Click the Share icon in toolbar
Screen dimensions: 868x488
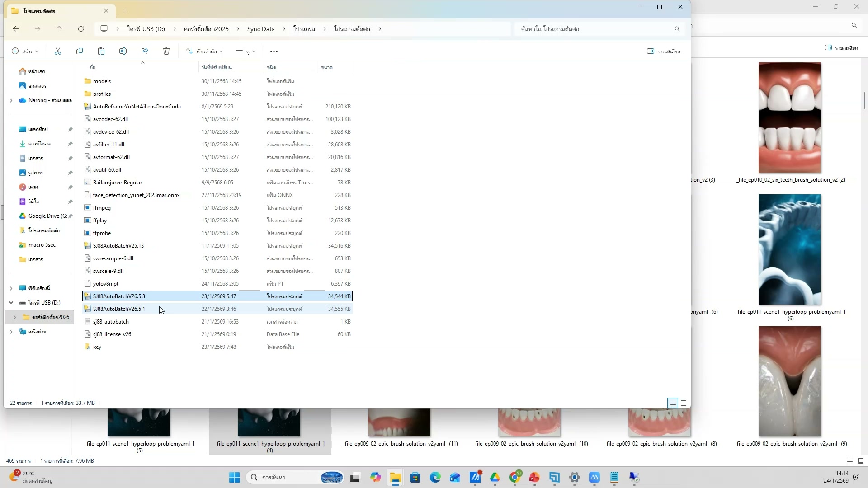145,51
